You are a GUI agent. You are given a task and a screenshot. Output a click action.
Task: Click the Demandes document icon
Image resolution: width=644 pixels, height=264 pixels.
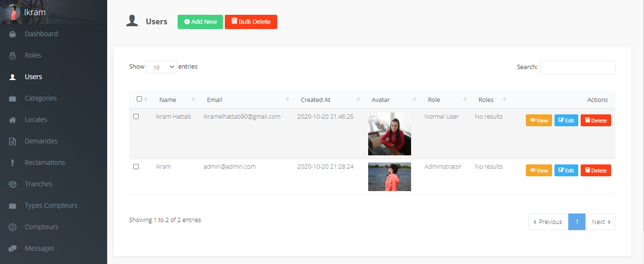(13, 142)
